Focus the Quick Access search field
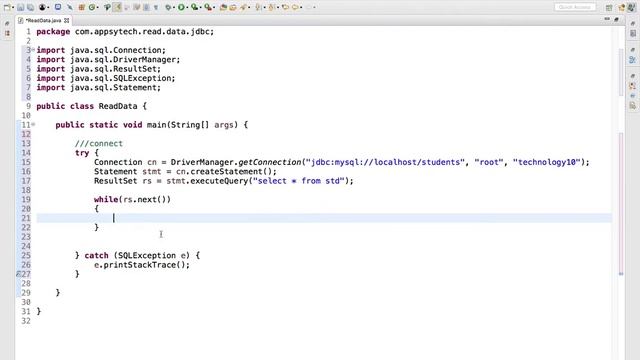 pos(575,7)
